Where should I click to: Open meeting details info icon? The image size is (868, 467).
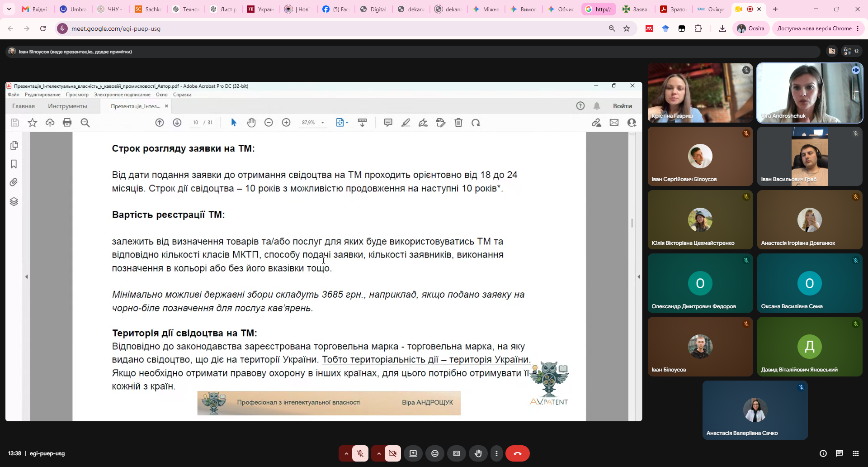[x=823, y=453]
